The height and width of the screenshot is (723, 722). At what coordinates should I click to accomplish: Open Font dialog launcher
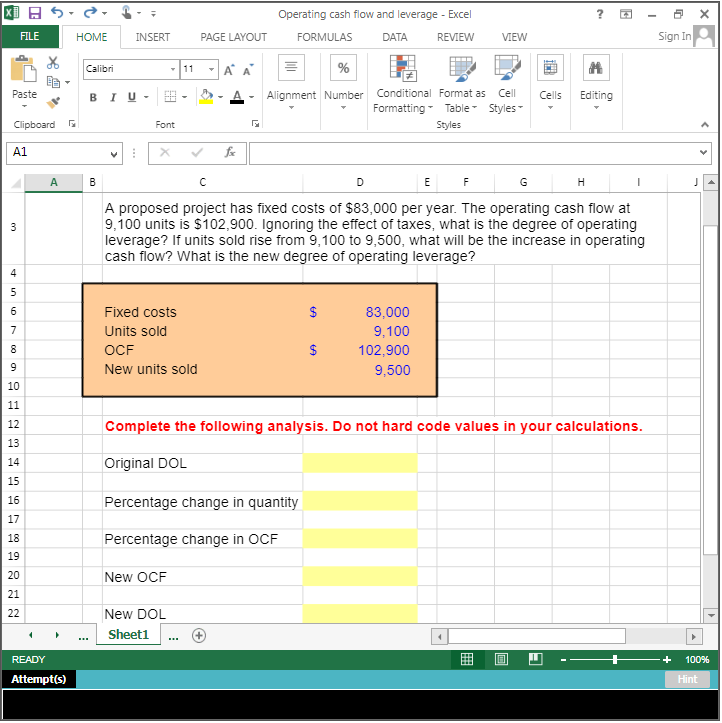click(255, 124)
